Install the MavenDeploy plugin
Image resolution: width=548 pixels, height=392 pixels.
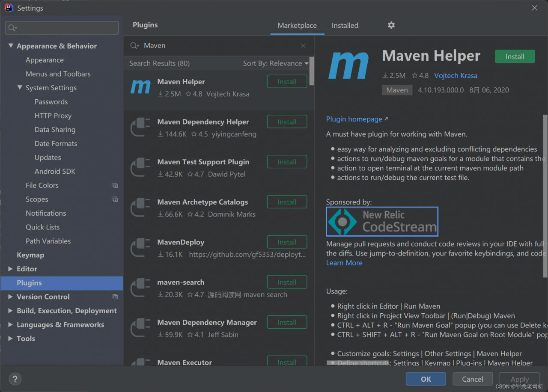pos(287,242)
